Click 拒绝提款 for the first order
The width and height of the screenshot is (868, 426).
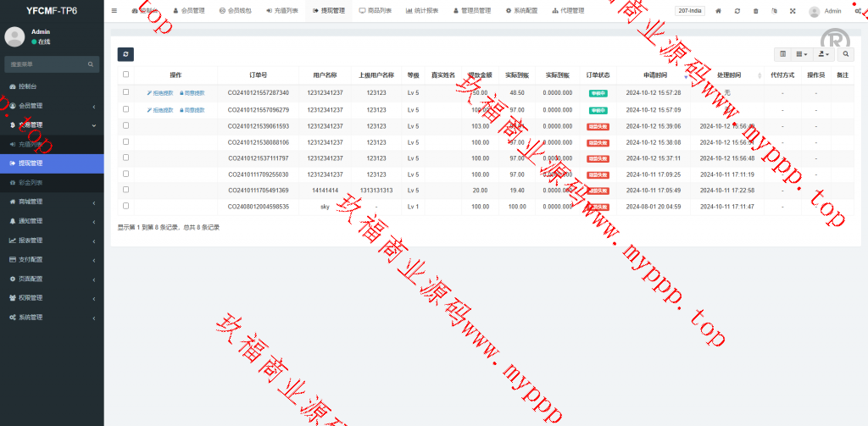[160, 93]
